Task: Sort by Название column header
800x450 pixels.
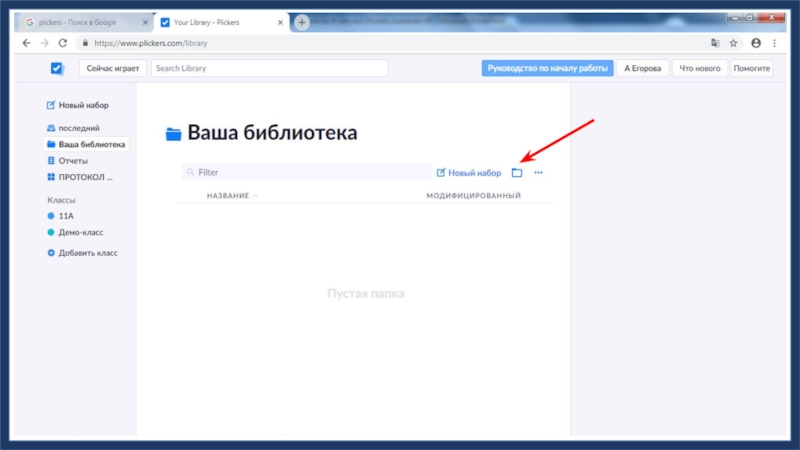Action: (x=228, y=196)
